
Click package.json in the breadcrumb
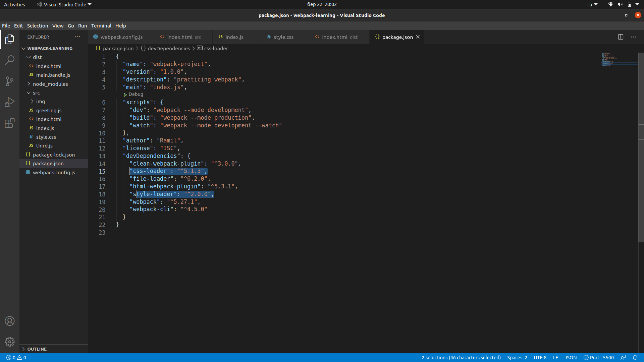tap(118, 49)
